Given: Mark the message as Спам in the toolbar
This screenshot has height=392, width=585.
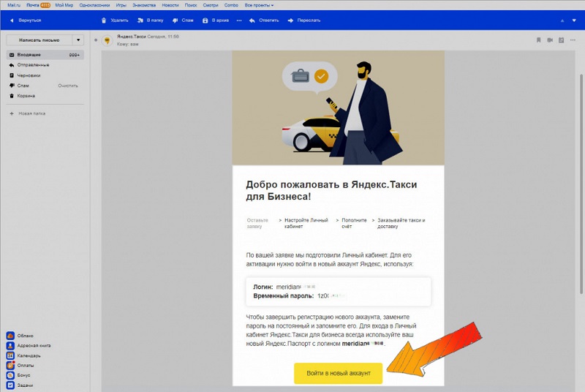Looking at the screenshot, I should click(183, 20).
